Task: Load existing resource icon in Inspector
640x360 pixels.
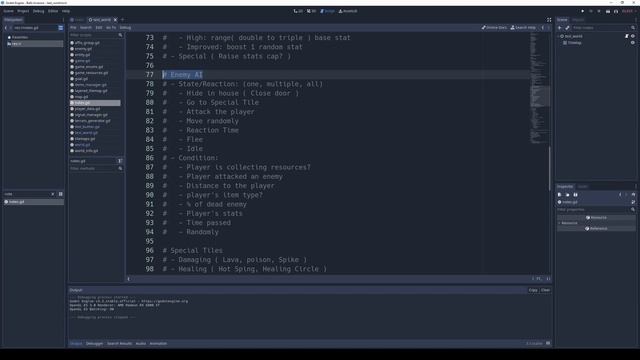Action: pos(567,195)
